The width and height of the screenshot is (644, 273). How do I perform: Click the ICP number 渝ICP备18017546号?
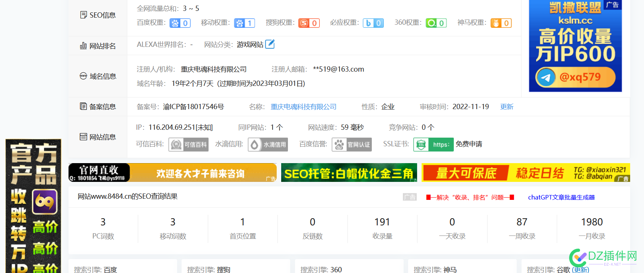click(x=194, y=107)
